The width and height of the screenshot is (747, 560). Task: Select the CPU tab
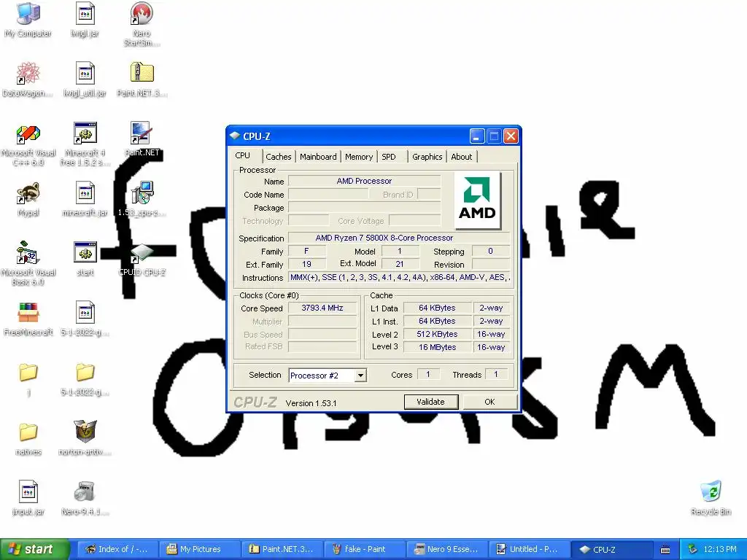point(242,156)
